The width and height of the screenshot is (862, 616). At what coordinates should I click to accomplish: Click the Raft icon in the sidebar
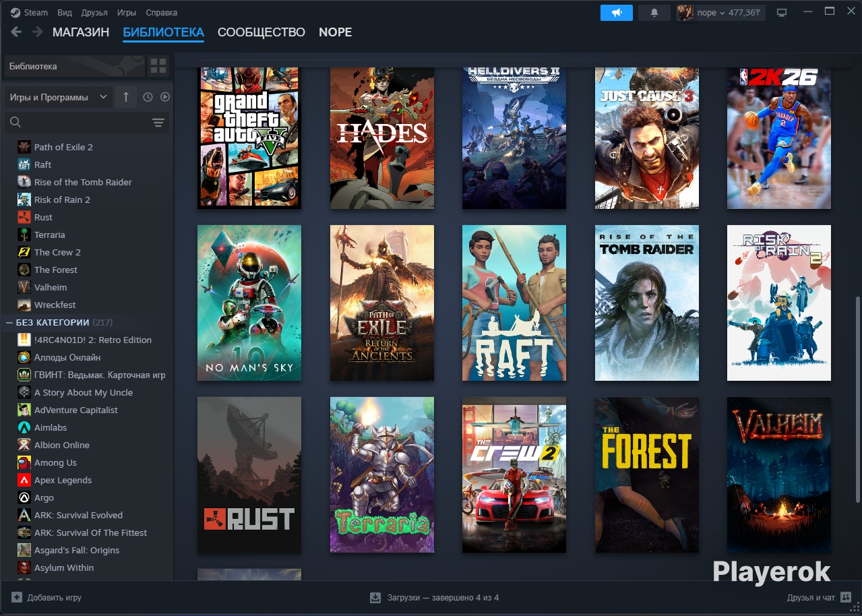click(24, 164)
